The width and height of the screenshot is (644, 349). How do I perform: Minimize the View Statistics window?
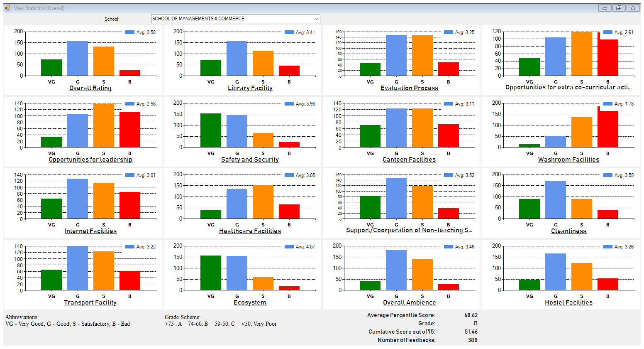click(x=605, y=8)
